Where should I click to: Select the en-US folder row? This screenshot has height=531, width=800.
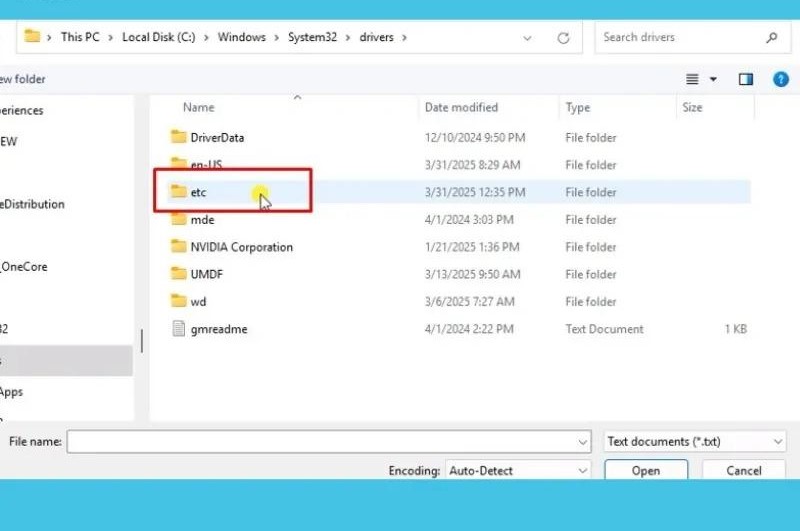[458, 165]
